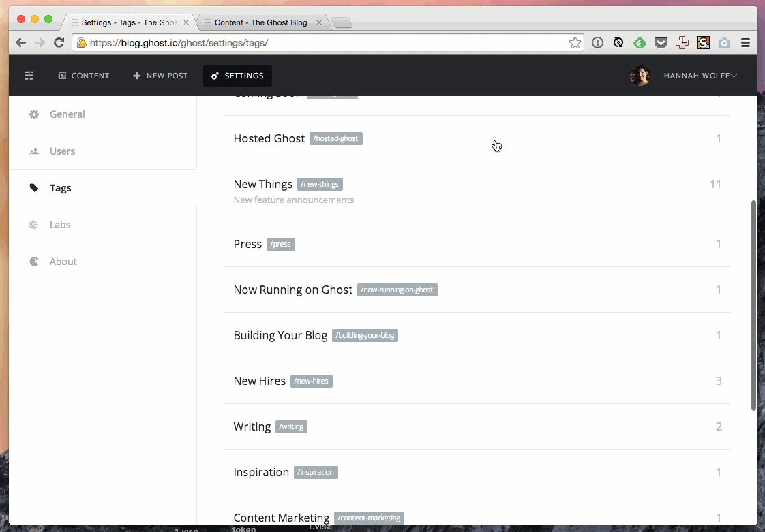
Task: Edit the Inspiration tag
Action: click(x=477, y=472)
